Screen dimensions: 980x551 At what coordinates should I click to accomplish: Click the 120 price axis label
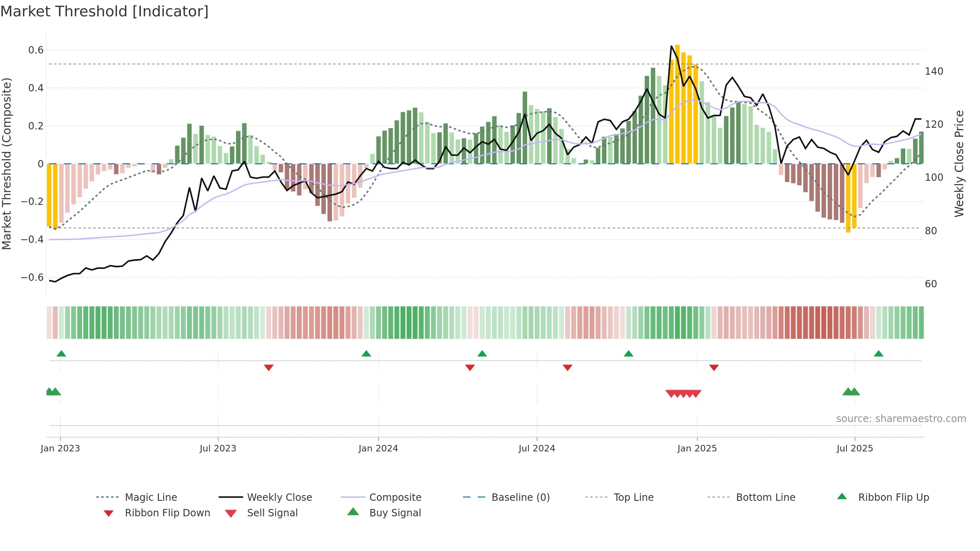click(x=934, y=124)
